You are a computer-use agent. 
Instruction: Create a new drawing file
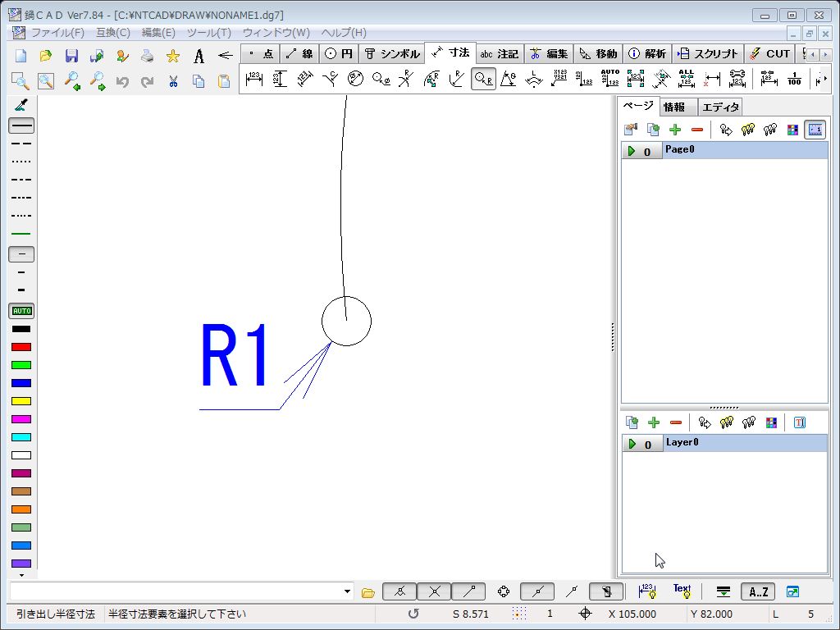click(x=21, y=55)
